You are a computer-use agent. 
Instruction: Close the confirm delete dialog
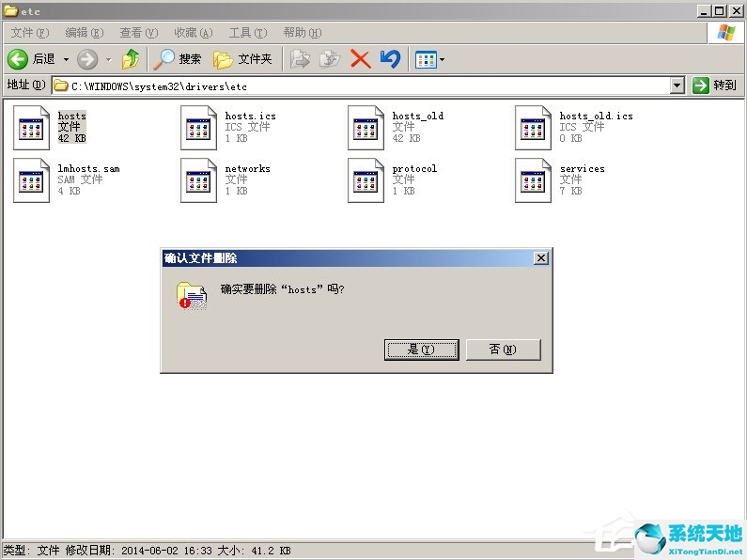(540, 258)
